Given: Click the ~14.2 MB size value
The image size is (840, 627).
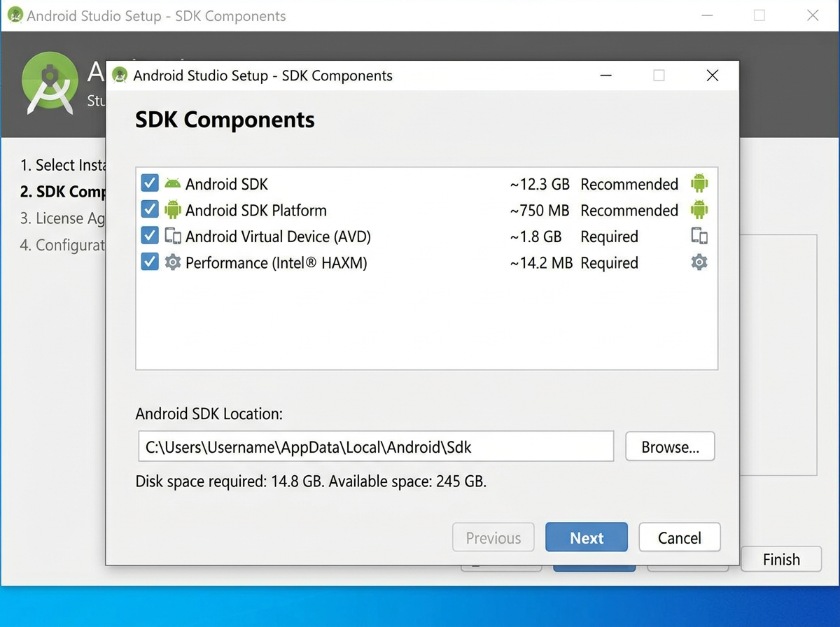Looking at the screenshot, I should [541, 263].
